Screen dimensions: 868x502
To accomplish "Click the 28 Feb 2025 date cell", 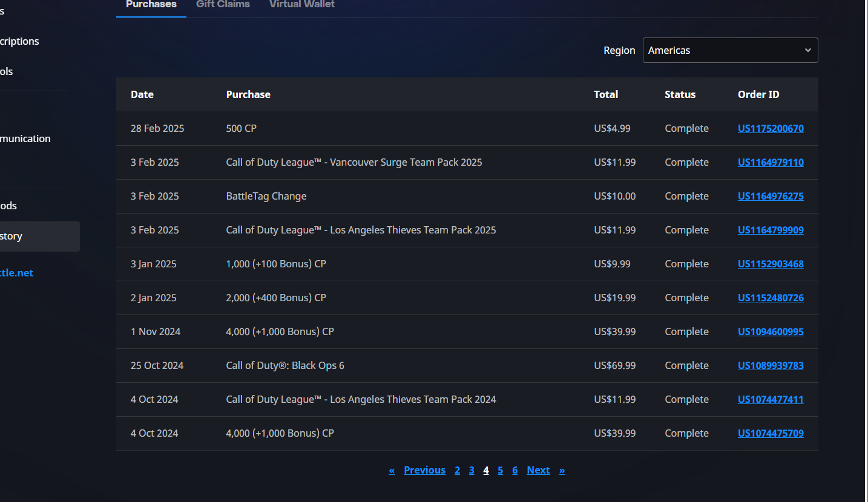I will point(157,128).
